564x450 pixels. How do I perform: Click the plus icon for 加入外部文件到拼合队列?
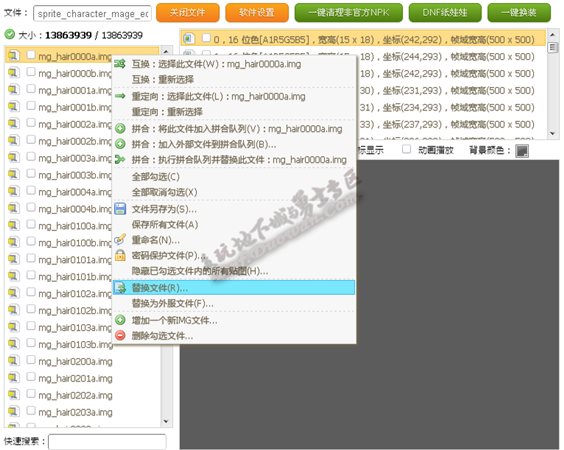coord(120,144)
